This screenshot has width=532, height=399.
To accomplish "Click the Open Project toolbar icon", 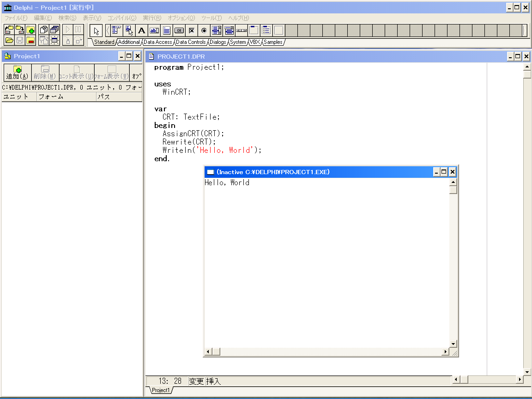I will point(9,30).
